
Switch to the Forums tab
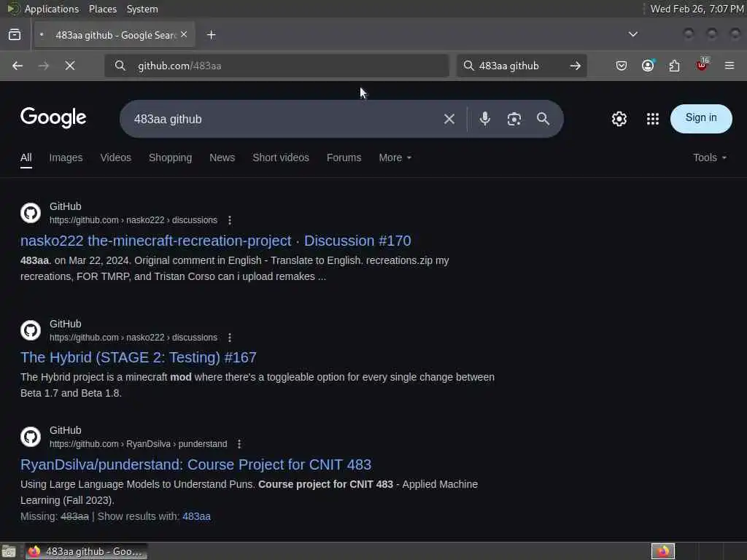point(344,157)
